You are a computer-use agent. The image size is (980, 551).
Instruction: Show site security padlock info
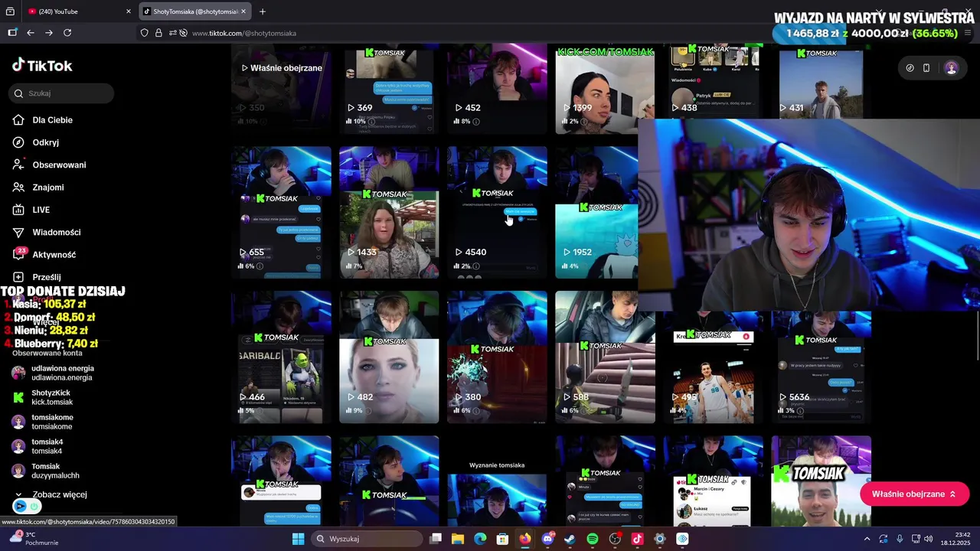pos(158,33)
